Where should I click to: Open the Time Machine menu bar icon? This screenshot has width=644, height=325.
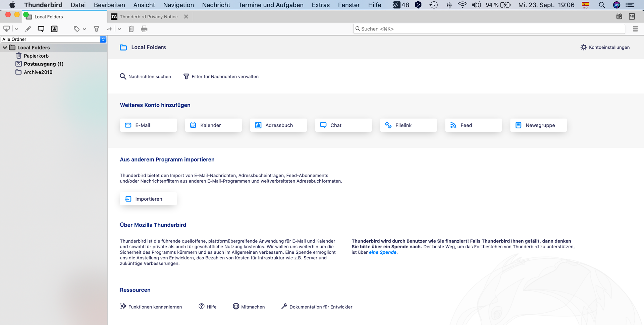pyautogui.click(x=434, y=5)
